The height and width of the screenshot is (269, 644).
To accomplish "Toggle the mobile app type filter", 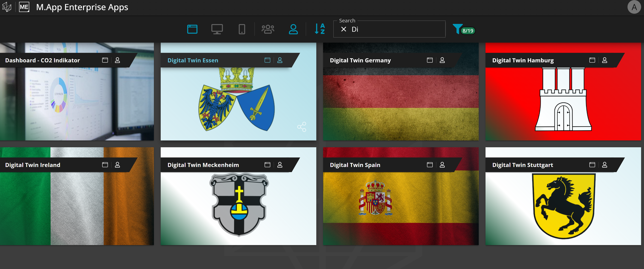I will [242, 29].
